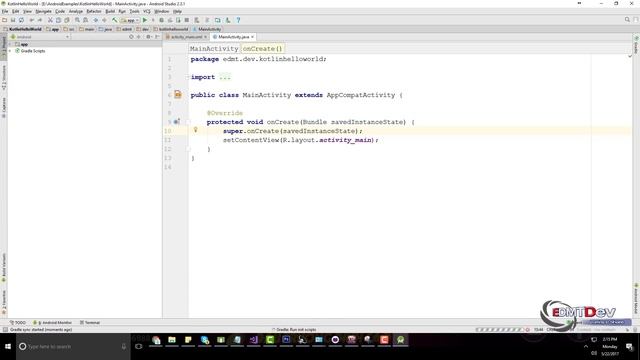Open the app run configuration dropdown

tap(129, 20)
